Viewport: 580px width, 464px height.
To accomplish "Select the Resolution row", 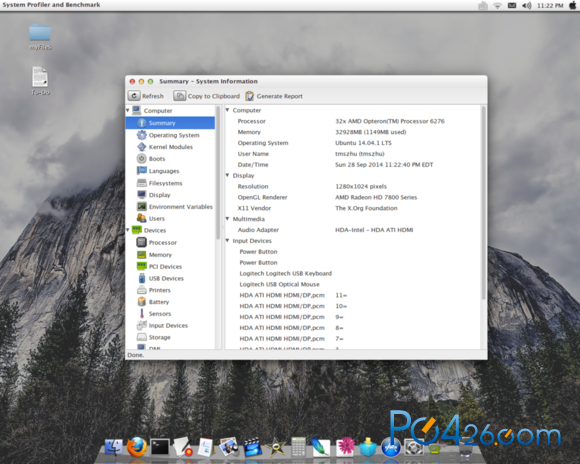I will 352,186.
